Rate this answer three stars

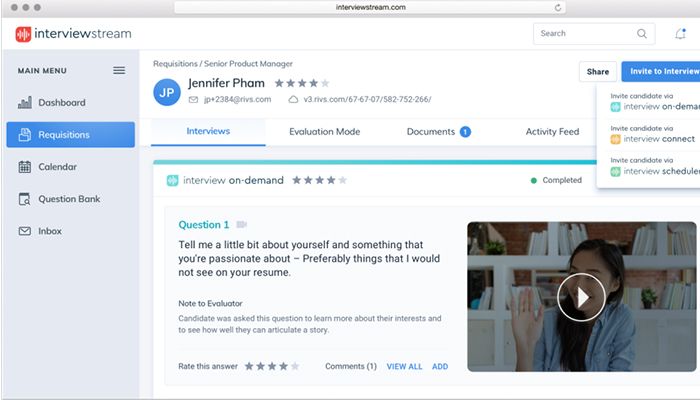(x=272, y=367)
